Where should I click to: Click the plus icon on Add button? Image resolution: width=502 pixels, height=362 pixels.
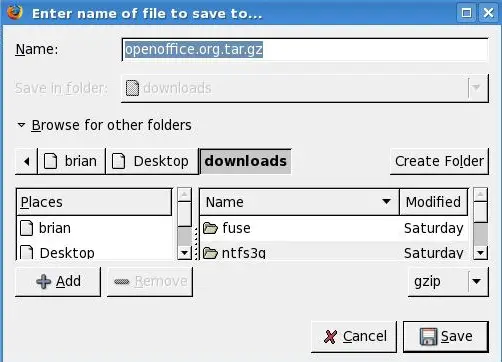[44, 282]
